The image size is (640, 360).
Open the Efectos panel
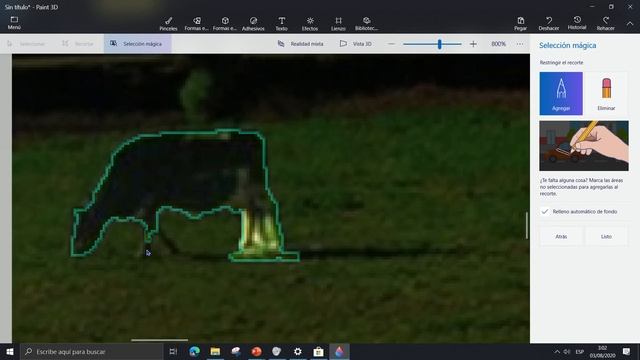pos(310,24)
